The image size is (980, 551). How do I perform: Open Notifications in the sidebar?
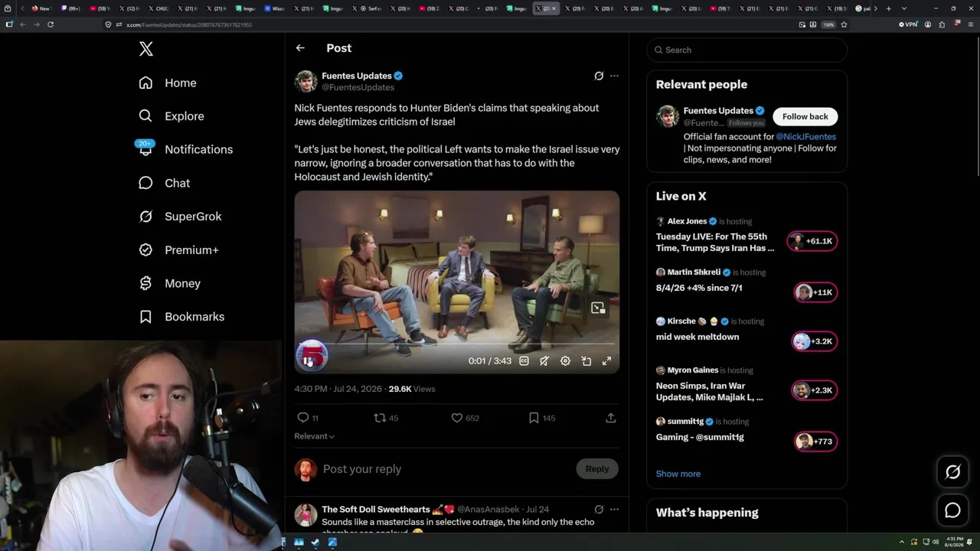pyautogui.click(x=185, y=149)
